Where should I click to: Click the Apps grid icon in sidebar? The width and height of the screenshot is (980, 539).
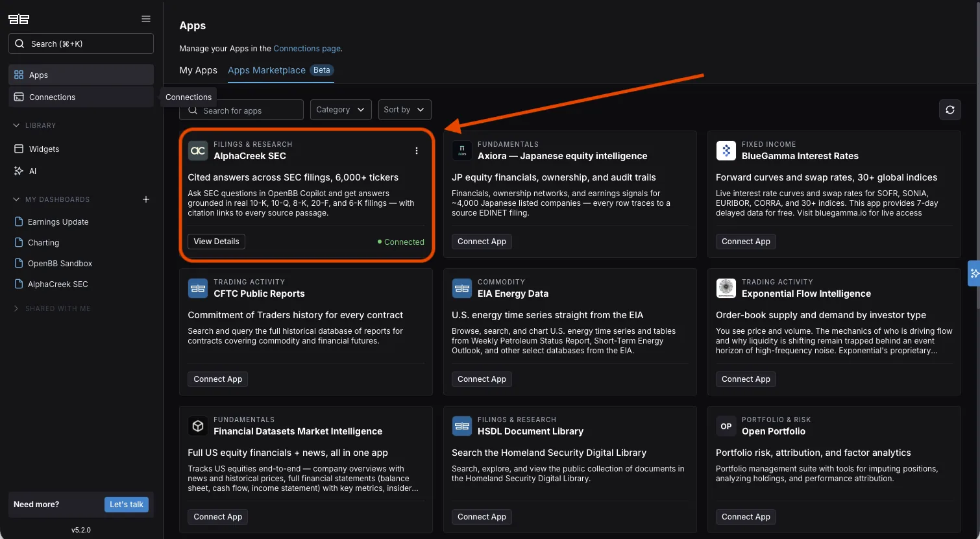(19, 75)
